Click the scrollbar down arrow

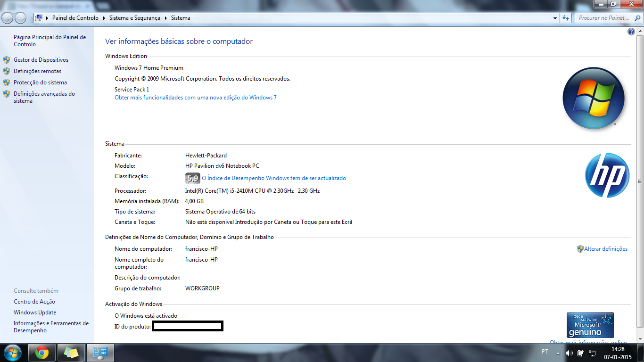(x=640, y=339)
